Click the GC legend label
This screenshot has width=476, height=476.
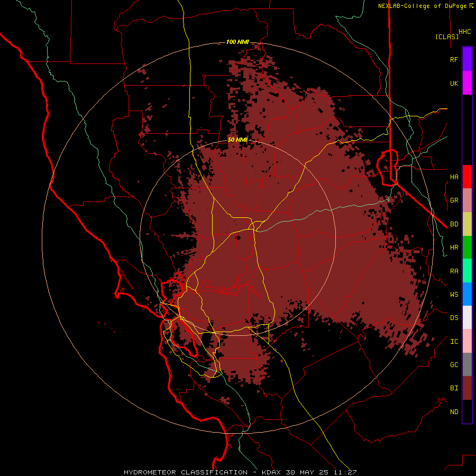tap(454, 365)
